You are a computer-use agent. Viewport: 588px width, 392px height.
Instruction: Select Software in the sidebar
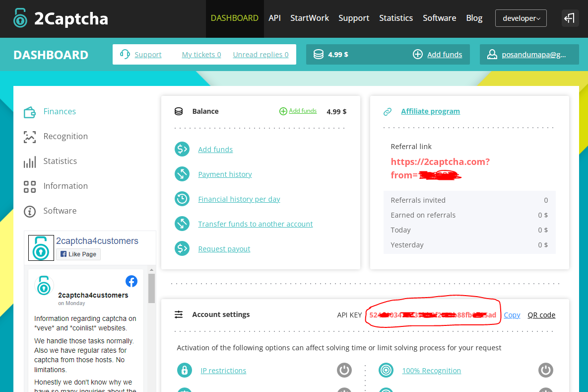coord(60,211)
